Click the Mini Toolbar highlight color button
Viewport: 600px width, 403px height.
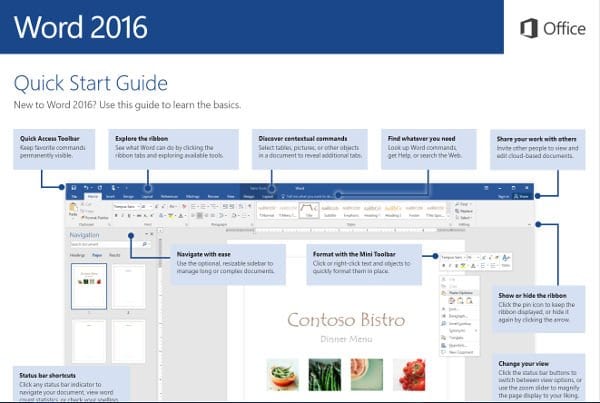click(x=463, y=266)
